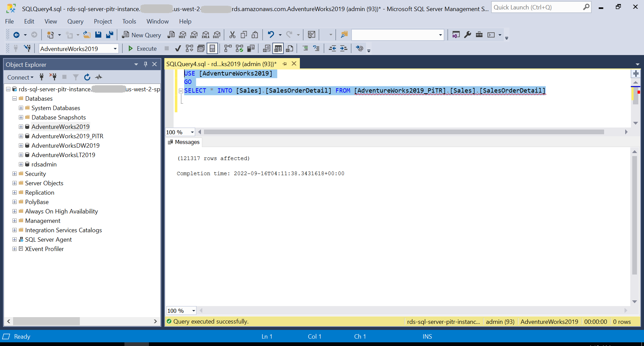The width and height of the screenshot is (644, 346).
Task: Refresh the Object Explorer tree
Action: point(87,77)
